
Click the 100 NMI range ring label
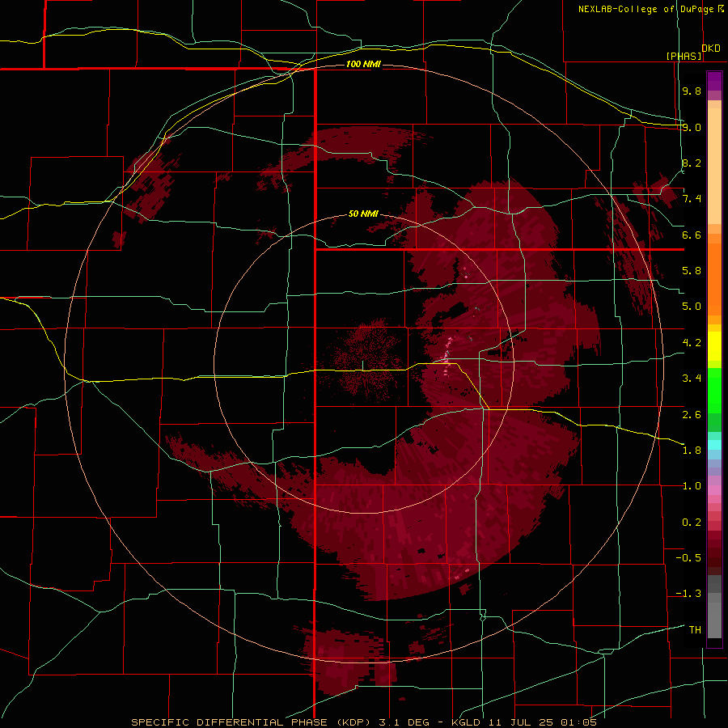[363, 64]
